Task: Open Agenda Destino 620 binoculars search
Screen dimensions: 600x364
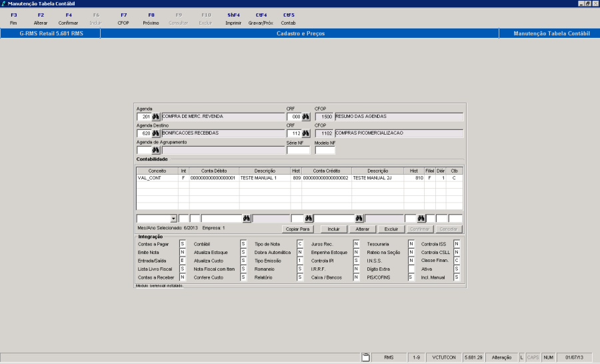Action: click(x=156, y=133)
